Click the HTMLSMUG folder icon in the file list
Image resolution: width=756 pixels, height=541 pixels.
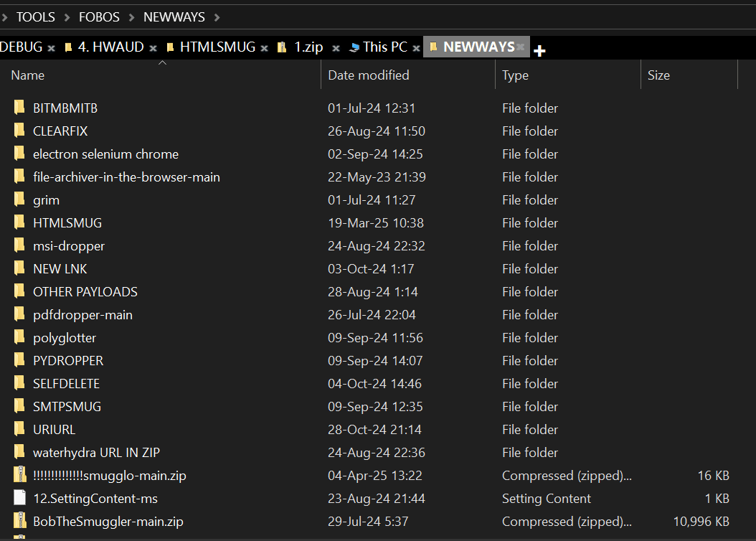[19, 222]
